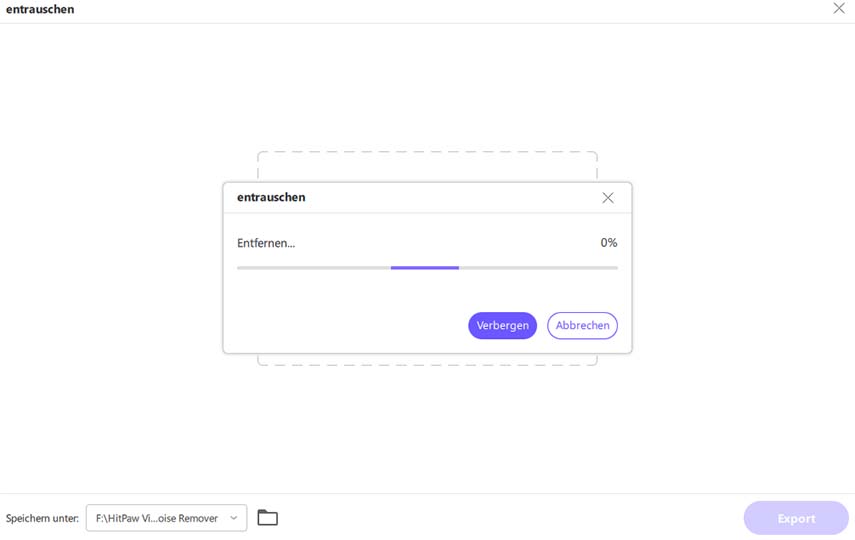Expand the save path dropdown arrow
This screenshot has height=540, width=855.
pyautogui.click(x=234, y=518)
